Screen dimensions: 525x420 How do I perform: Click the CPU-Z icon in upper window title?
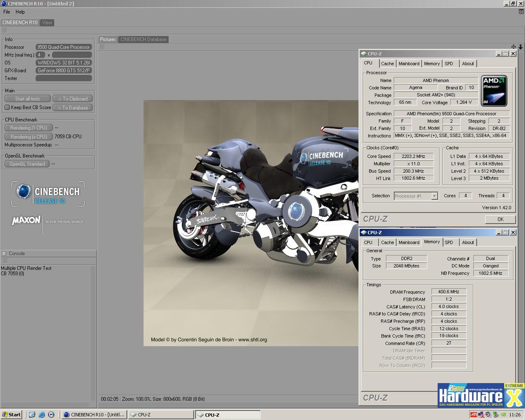pos(364,54)
